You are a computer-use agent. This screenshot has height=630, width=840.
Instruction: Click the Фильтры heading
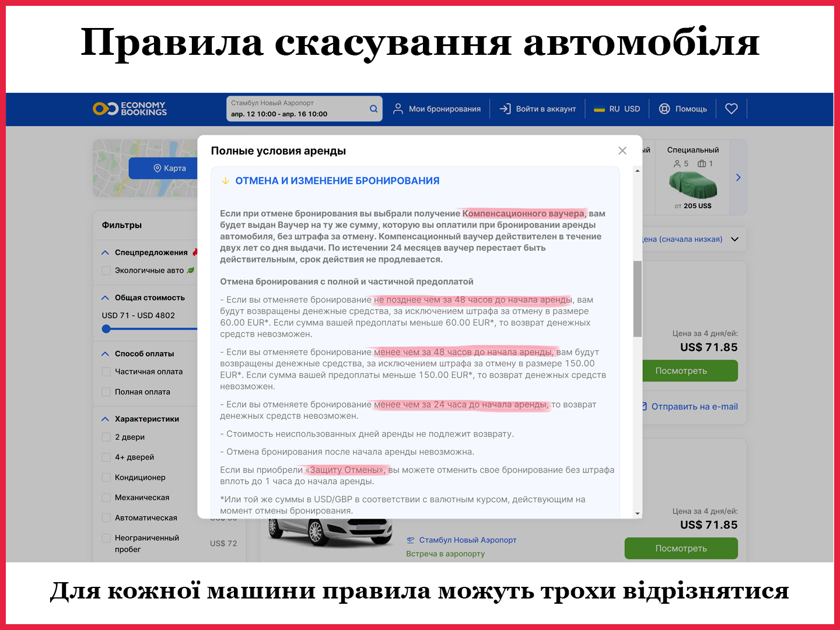tap(122, 225)
